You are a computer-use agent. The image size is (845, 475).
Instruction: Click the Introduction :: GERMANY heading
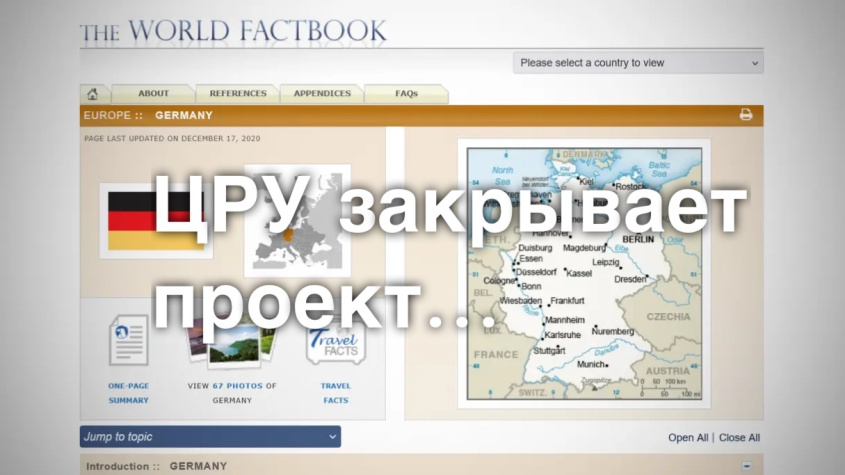(x=157, y=466)
